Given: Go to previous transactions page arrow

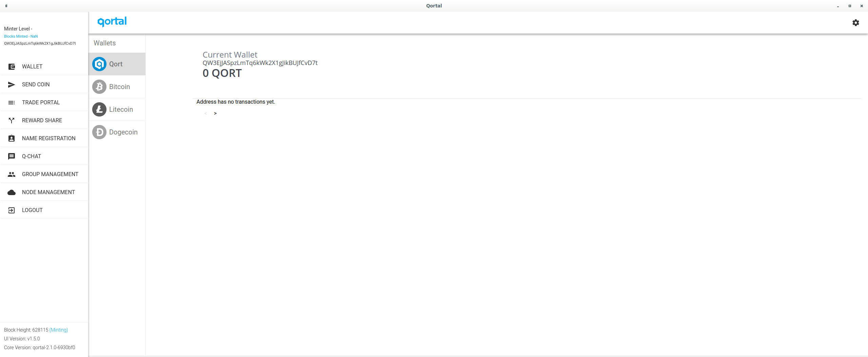Looking at the screenshot, I should (x=205, y=113).
